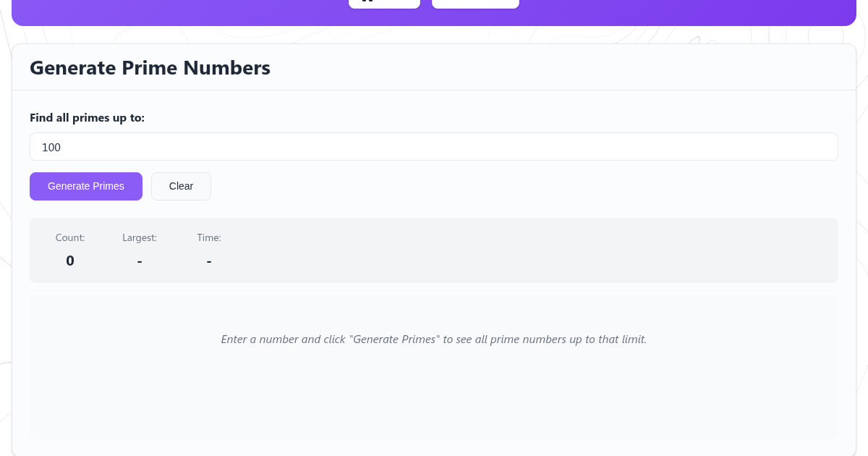Screen dimensions: 868x456
Task: Click the Time value dash
Action: click(x=209, y=261)
